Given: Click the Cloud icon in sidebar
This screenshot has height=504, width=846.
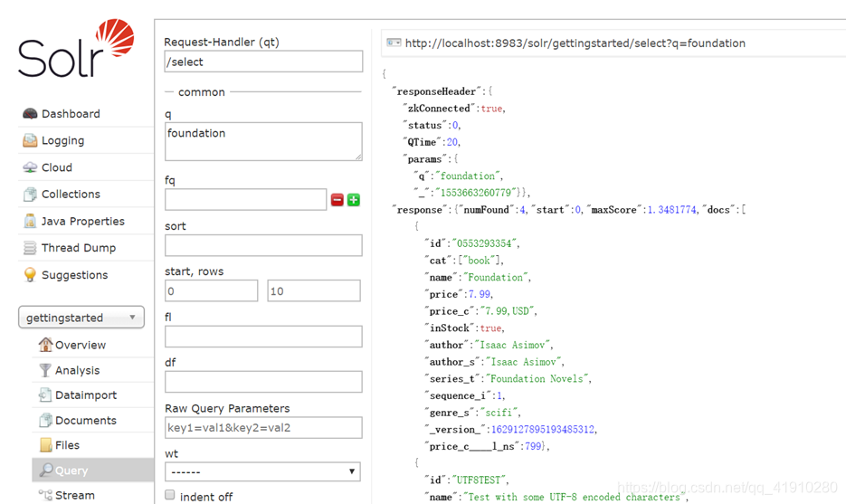Looking at the screenshot, I should tap(30, 167).
